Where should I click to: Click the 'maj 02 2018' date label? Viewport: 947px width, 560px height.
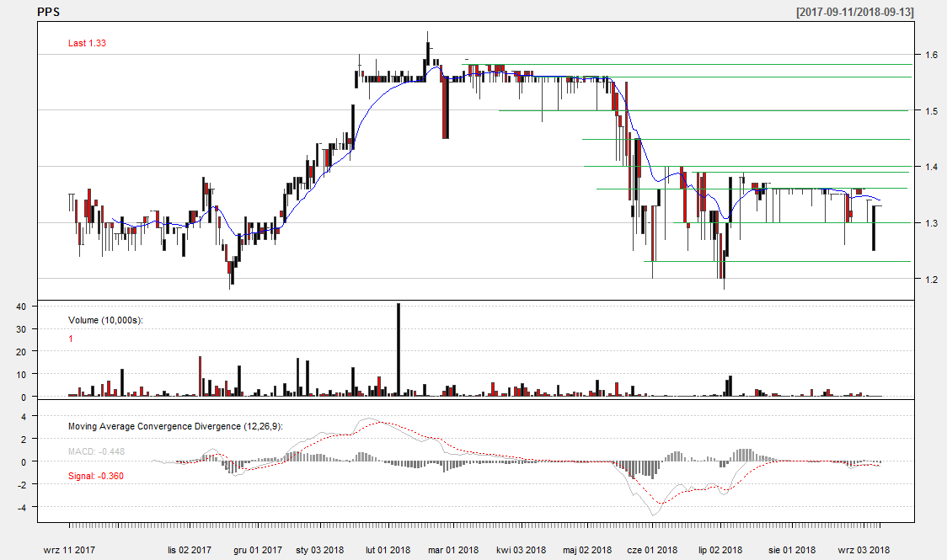(x=587, y=550)
